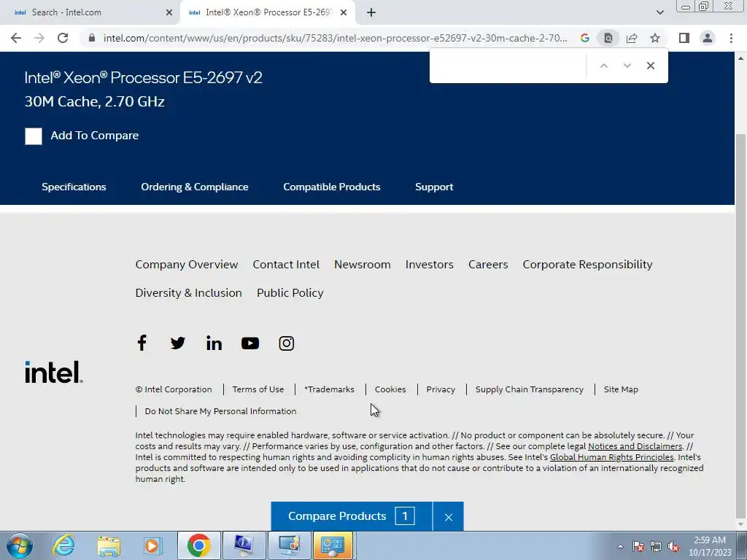Open Contact Intel link
The image size is (747, 560).
click(x=286, y=264)
